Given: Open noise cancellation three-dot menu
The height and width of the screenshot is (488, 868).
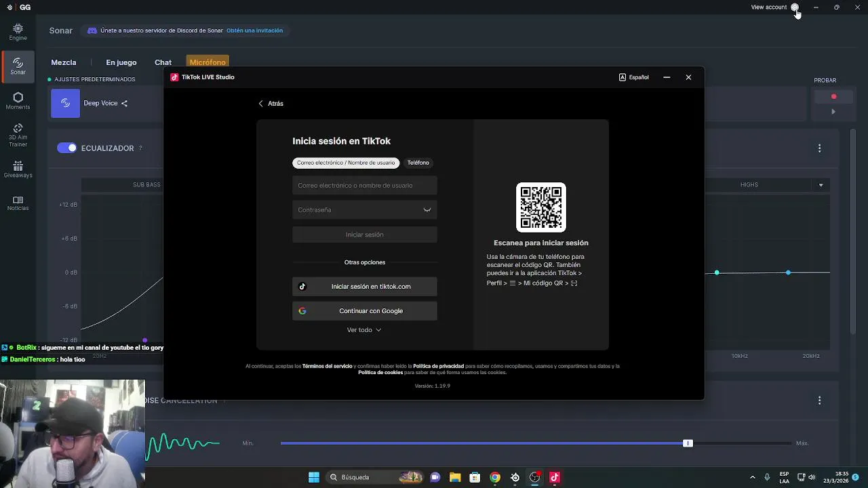Looking at the screenshot, I should (819, 401).
